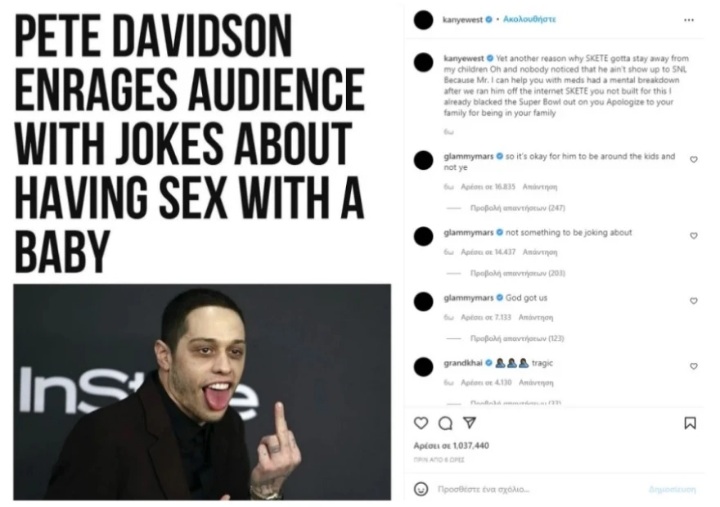Open the three-dot more options menu
Viewport: 720px width, 507px height.
[x=689, y=20]
